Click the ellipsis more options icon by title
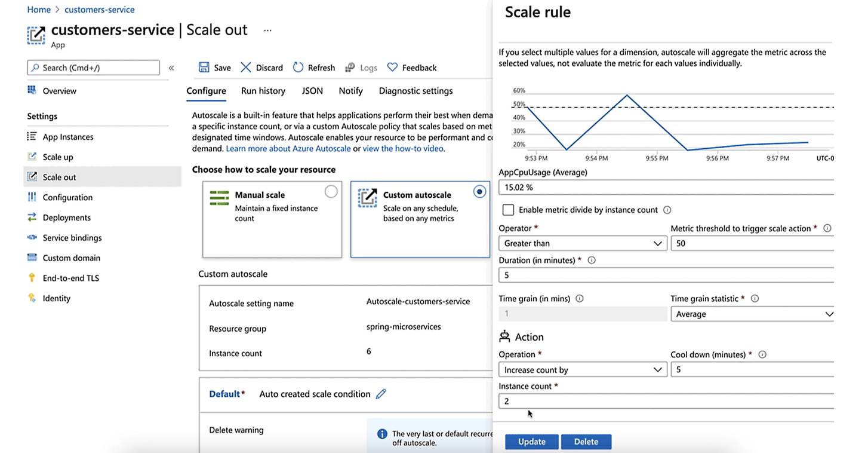Viewport: 868px width, 453px height. [x=267, y=30]
